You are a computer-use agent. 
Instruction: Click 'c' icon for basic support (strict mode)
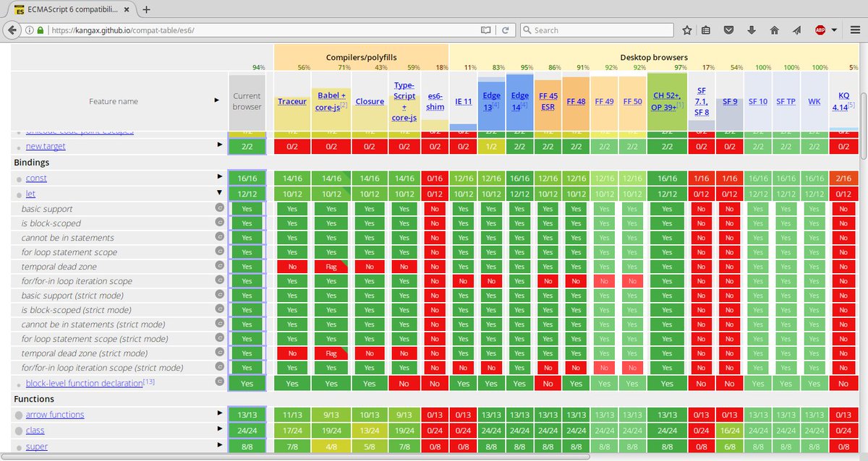[x=219, y=295]
